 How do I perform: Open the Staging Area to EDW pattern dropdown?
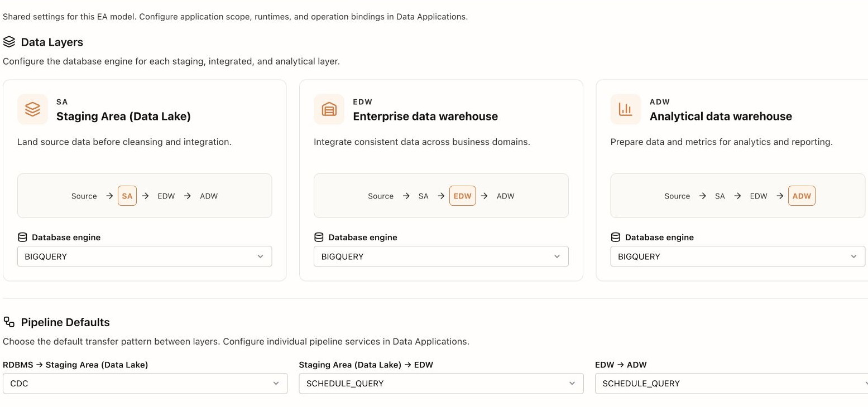click(441, 384)
